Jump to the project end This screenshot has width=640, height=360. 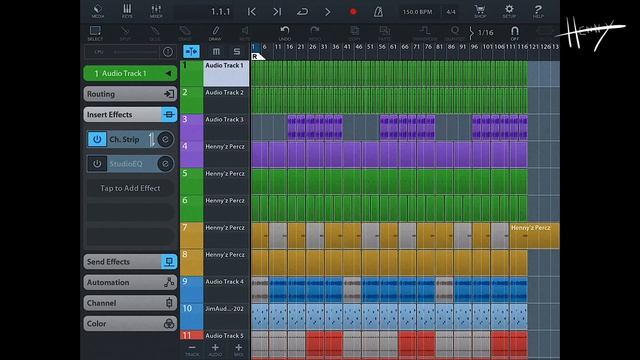[277, 12]
